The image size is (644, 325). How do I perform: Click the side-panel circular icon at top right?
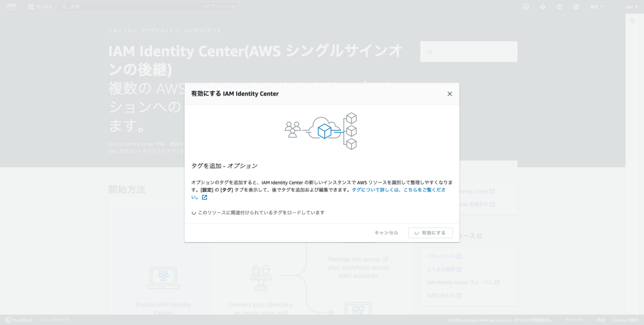click(632, 20)
